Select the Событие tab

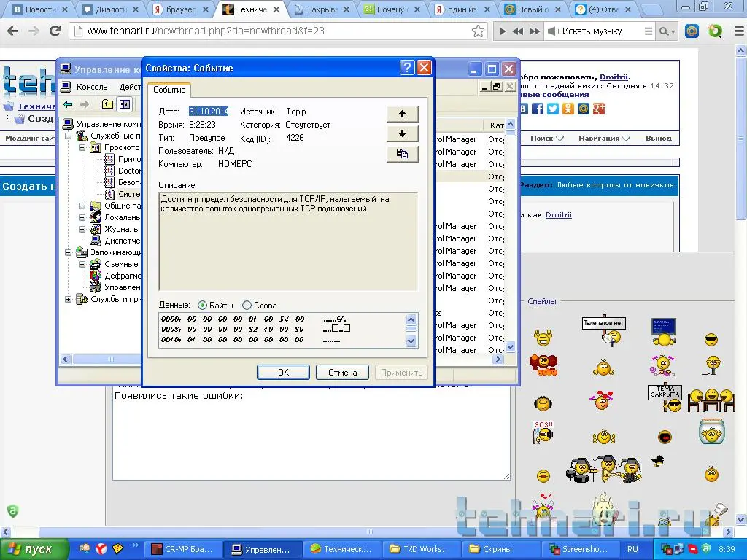click(x=169, y=90)
